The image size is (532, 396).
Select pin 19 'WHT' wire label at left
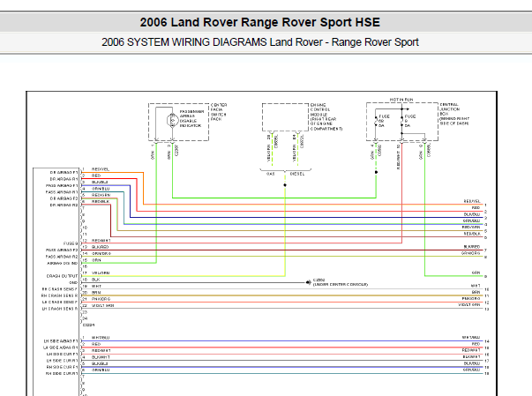96,286
